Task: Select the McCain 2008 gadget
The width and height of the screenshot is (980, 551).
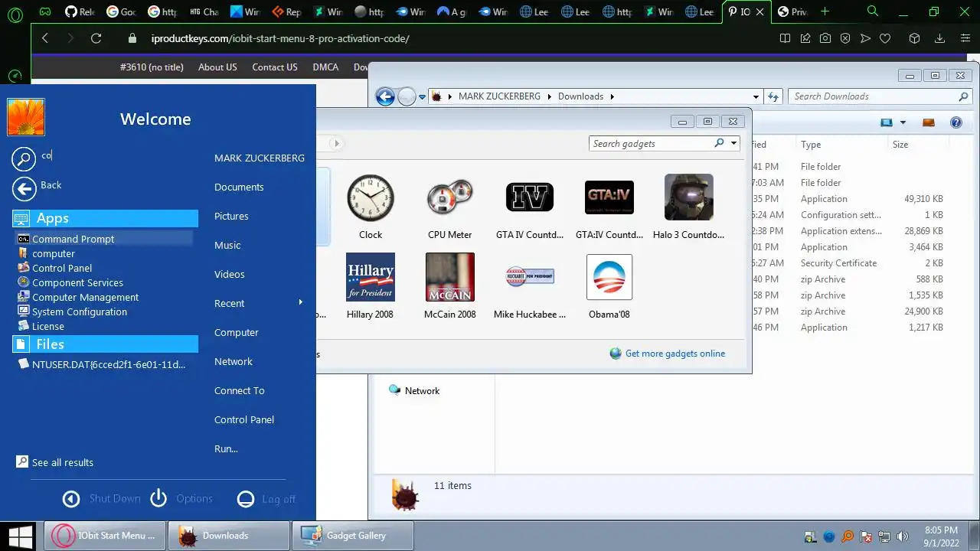Action: 450,286
